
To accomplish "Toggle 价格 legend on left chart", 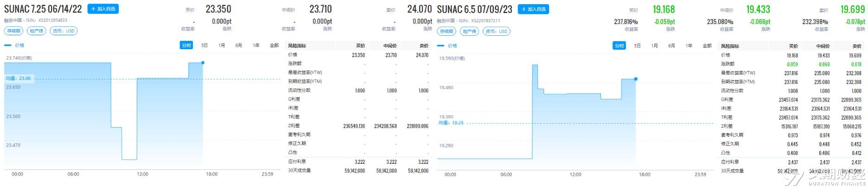I will 14,45.
